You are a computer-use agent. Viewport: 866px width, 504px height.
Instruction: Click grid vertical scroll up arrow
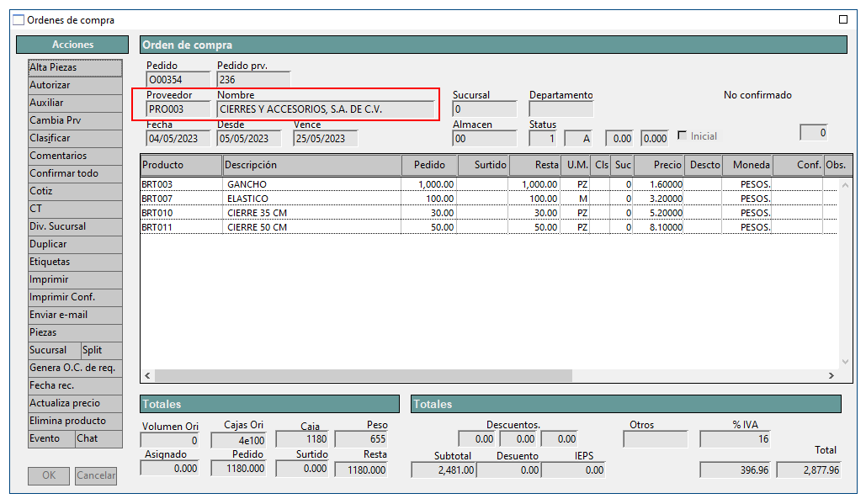click(845, 185)
